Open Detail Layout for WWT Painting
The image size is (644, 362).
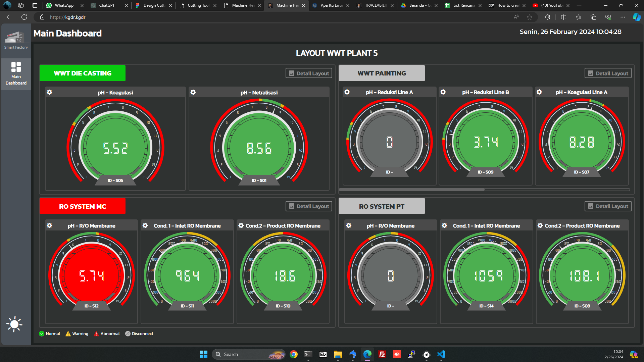pos(608,73)
